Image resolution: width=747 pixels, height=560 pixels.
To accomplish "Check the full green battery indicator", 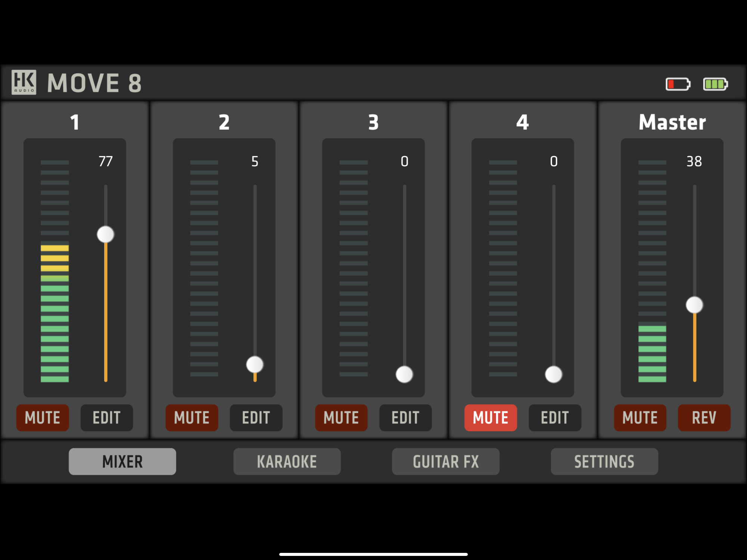I will pyautogui.click(x=715, y=84).
